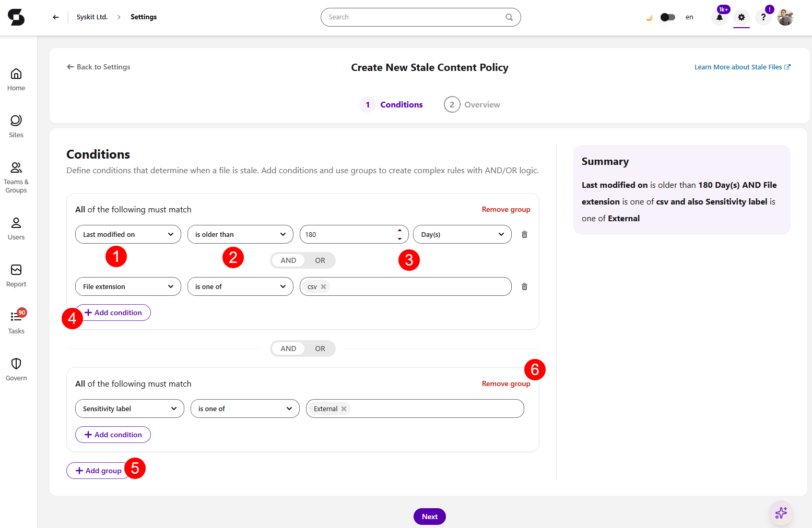Decrease the 180 value with the stepper down arrow
Viewport: 812px width, 528px height.
(x=399, y=238)
